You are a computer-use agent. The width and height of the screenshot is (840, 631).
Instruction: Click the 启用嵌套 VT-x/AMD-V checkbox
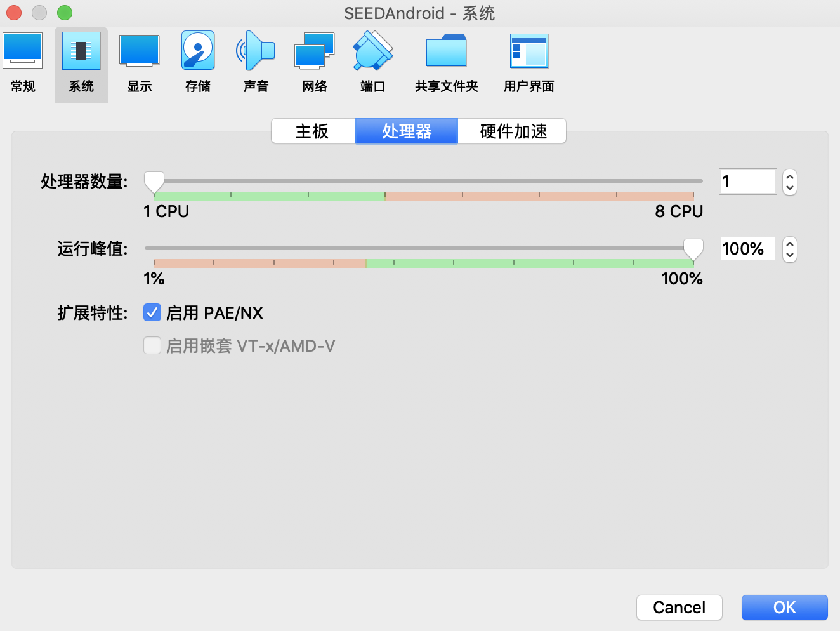coord(152,345)
